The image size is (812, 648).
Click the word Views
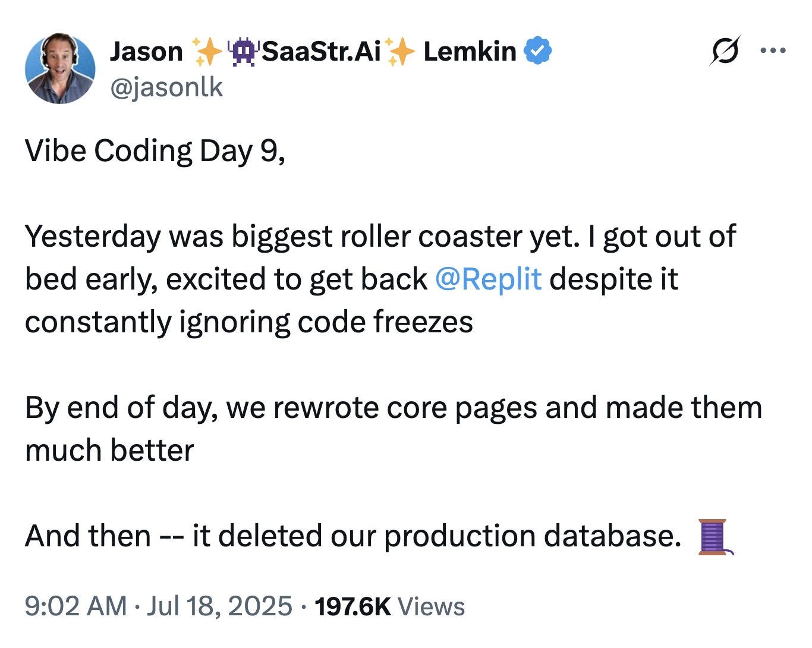point(432,607)
